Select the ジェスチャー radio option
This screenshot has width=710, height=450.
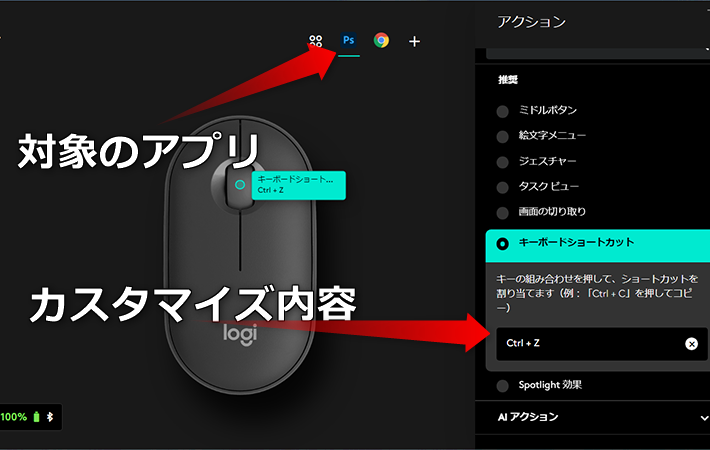coord(502,162)
